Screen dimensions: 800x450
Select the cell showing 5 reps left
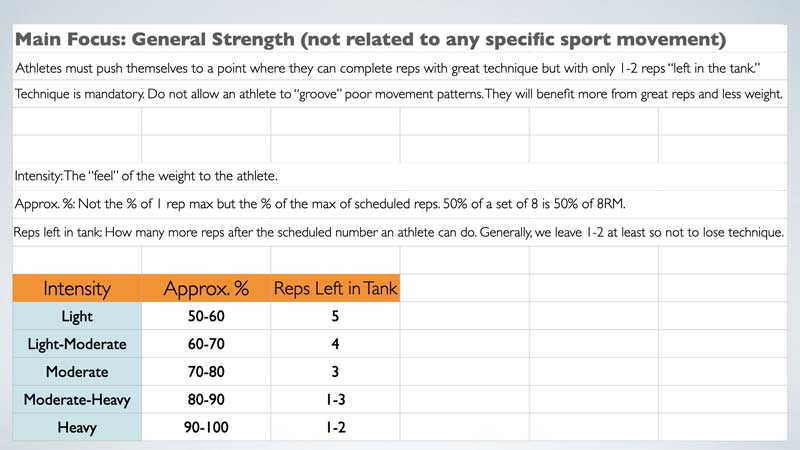335,316
